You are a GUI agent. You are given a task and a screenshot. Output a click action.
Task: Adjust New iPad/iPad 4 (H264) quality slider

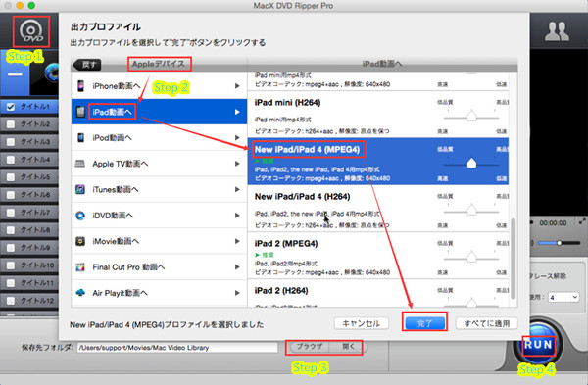point(471,211)
